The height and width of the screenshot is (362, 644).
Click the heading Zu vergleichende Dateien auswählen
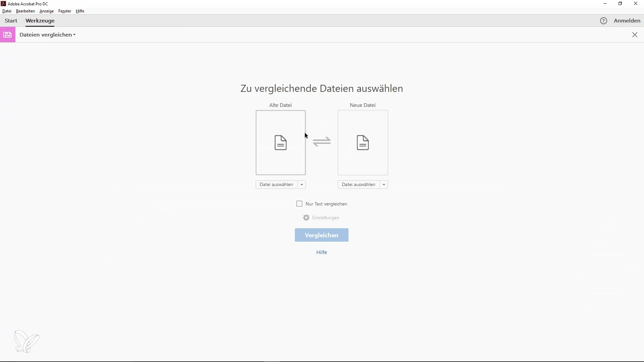[x=322, y=88]
